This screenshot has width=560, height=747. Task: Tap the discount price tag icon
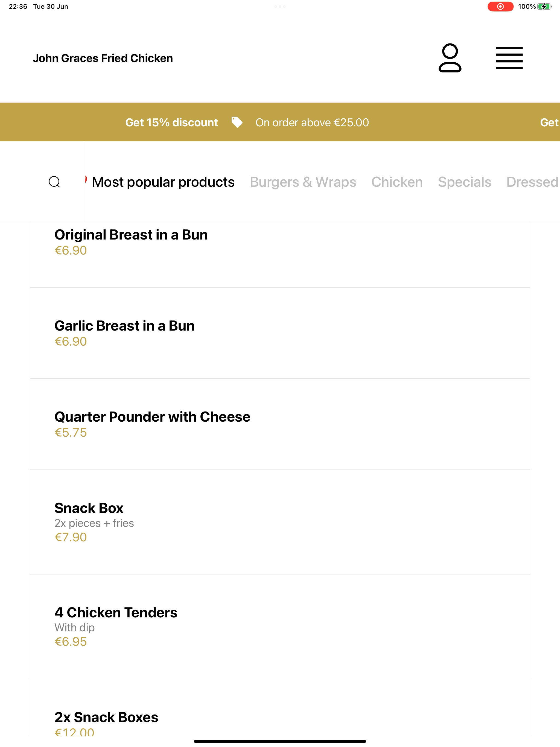237,122
